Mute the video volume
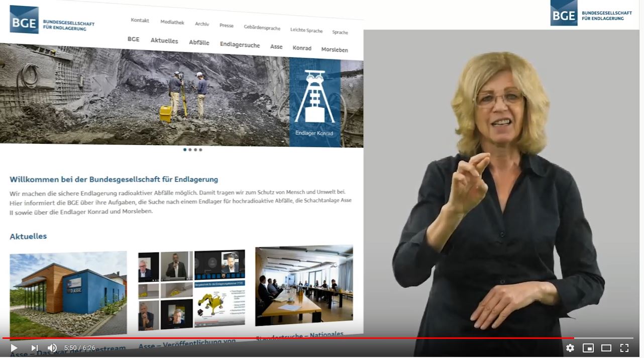644x358 pixels. click(52, 348)
